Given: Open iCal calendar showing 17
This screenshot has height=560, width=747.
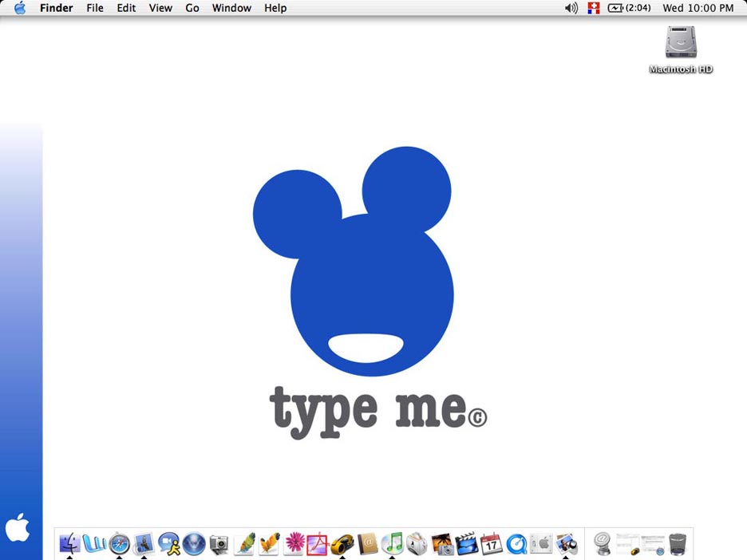Looking at the screenshot, I should (x=491, y=543).
